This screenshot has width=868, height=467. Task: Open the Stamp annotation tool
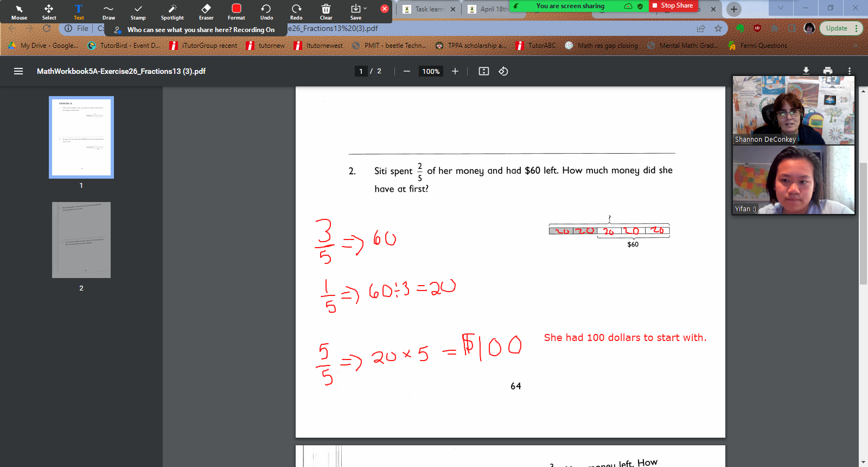pyautogui.click(x=138, y=12)
